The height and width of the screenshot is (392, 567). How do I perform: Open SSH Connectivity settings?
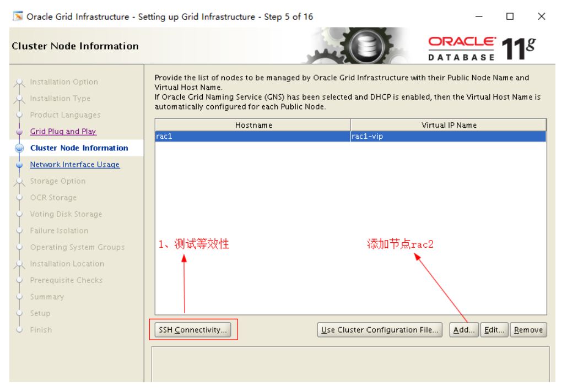193,330
